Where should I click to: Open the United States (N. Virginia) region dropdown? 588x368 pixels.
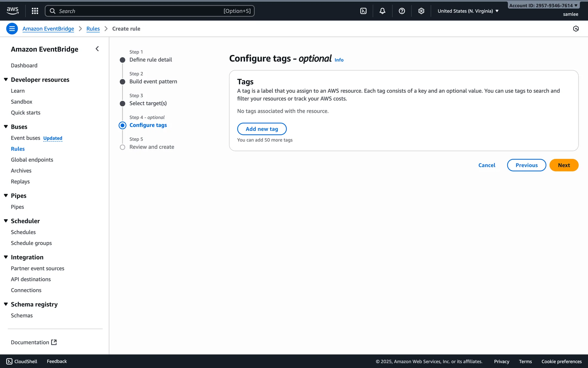468,11
